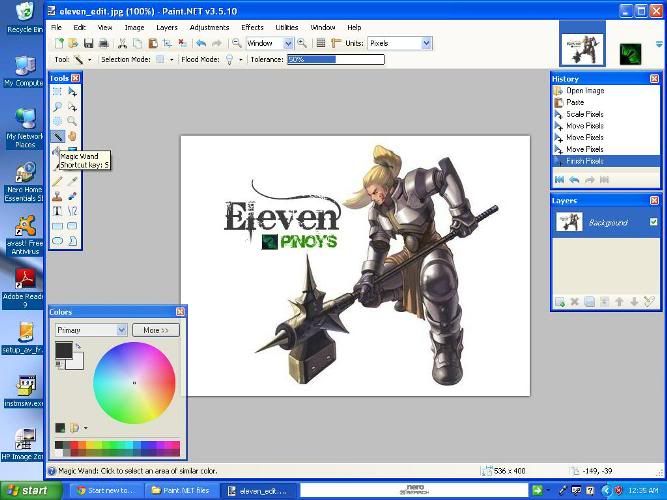The width and height of the screenshot is (667, 500).
Task: Open the palette manage dropdown in Colors
Action: click(86, 428)
